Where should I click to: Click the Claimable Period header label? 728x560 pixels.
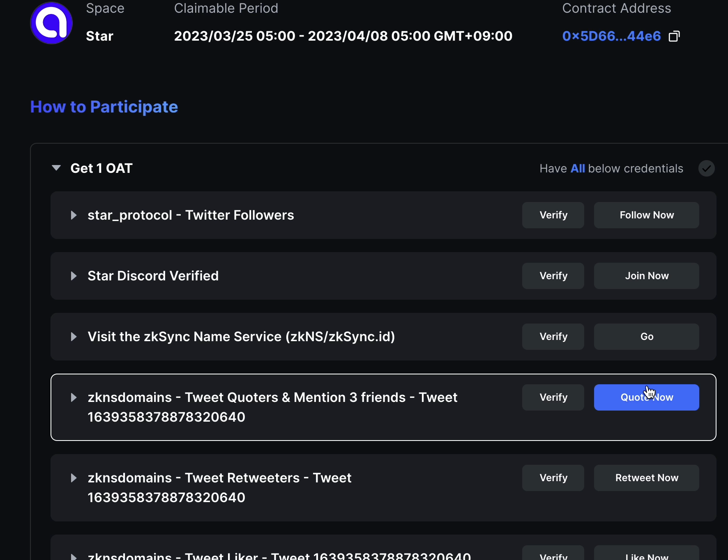tap(226, 8)
